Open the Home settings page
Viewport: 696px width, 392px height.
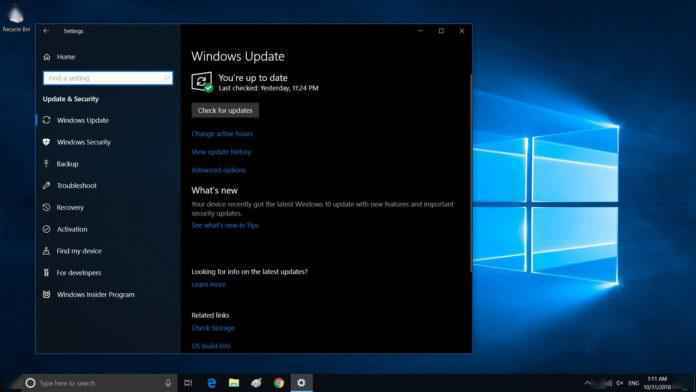(x=59, y=57)
